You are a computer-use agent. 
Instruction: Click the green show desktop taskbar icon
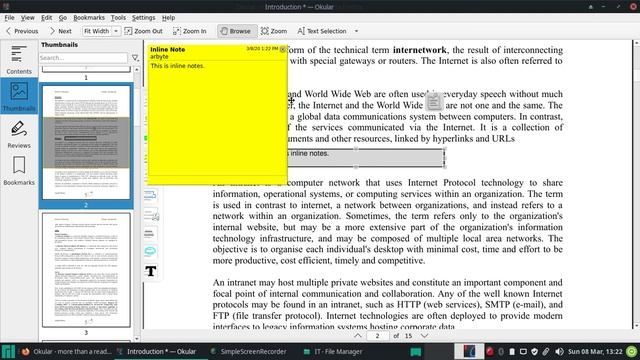click(416, 351)
